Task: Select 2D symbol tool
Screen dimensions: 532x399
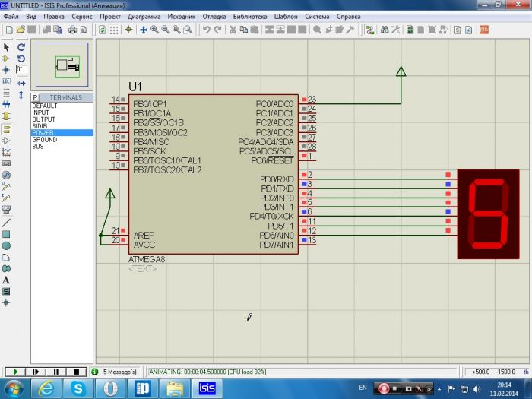Action: point(6,291)
